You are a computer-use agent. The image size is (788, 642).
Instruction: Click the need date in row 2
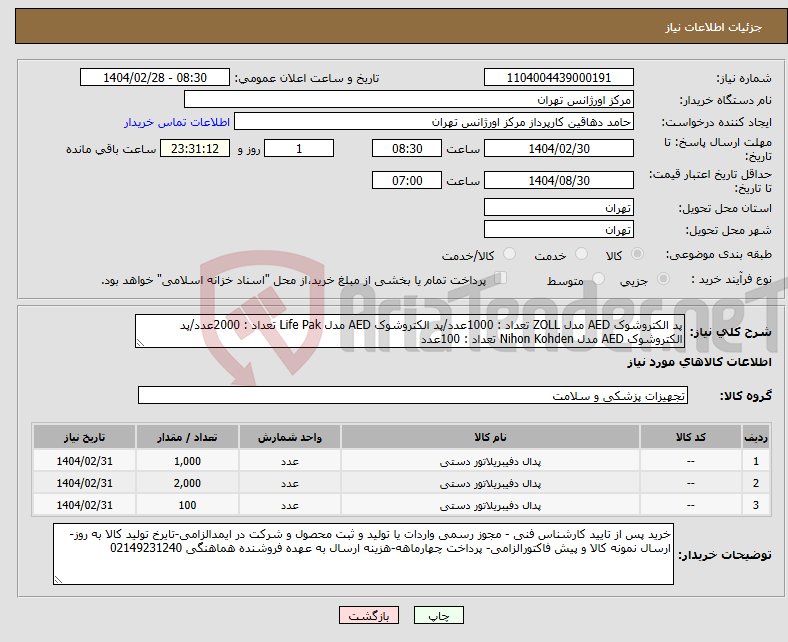pos(84,483)
